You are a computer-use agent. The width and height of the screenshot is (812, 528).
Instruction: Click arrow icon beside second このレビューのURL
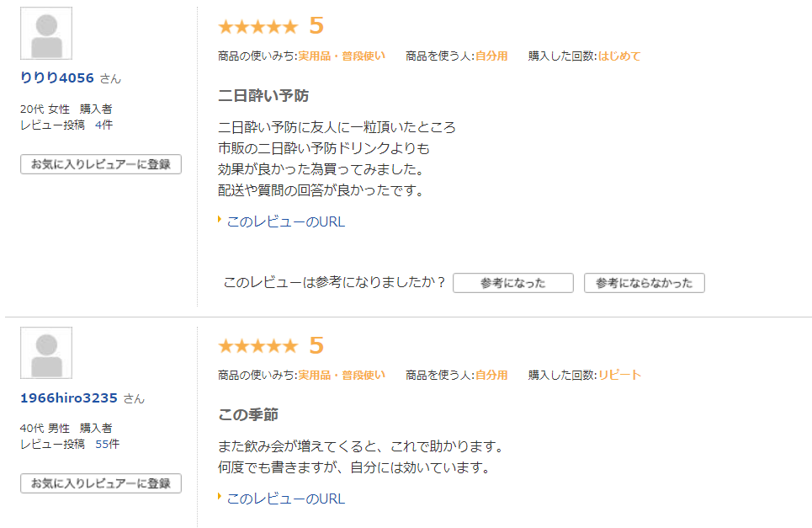[x=220, y=497]
